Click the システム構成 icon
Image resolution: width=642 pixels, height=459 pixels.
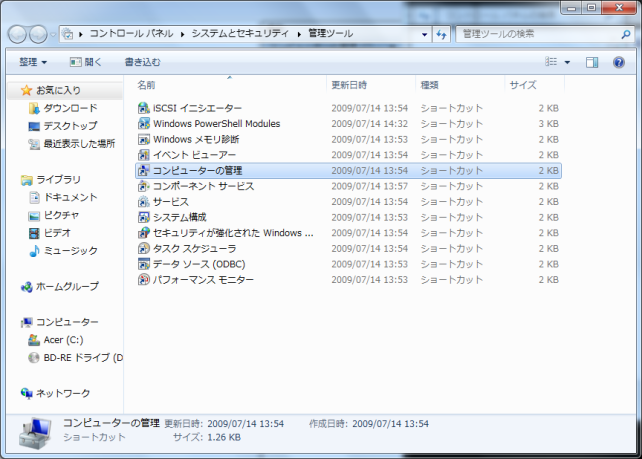tap(143, 217)
